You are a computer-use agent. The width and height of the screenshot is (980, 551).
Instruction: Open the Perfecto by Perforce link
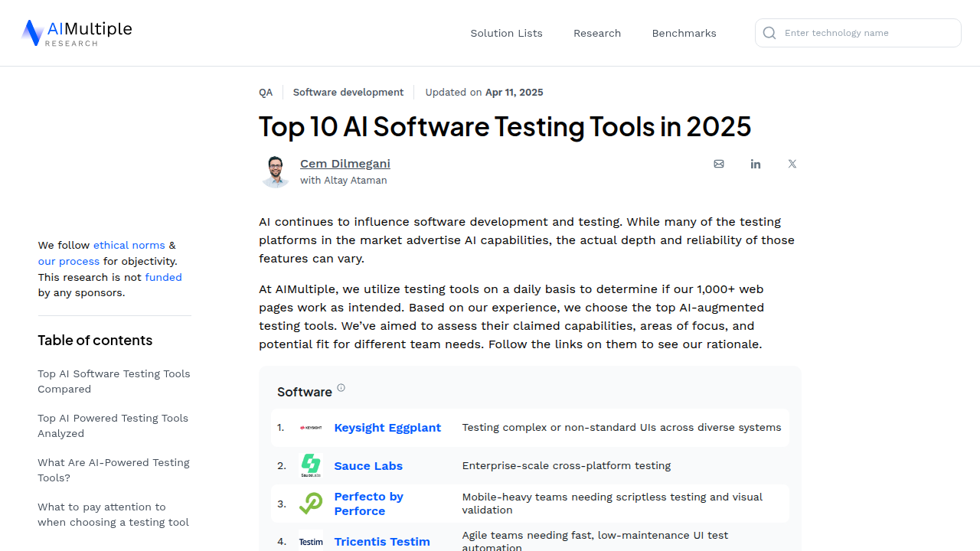[x=369, y=504]
